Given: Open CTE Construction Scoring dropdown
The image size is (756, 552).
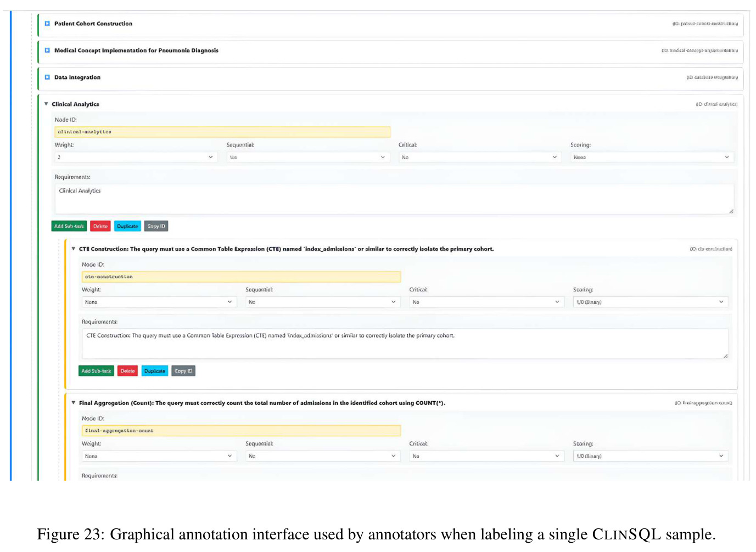Looking at the screenshot, I should point(651,302).
